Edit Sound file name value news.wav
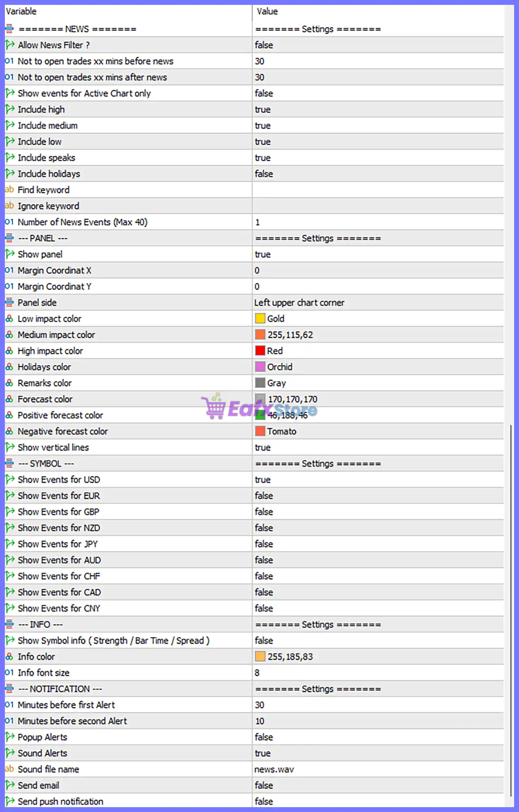The height and width of the screenshot is (812, 519). (378, 769)
